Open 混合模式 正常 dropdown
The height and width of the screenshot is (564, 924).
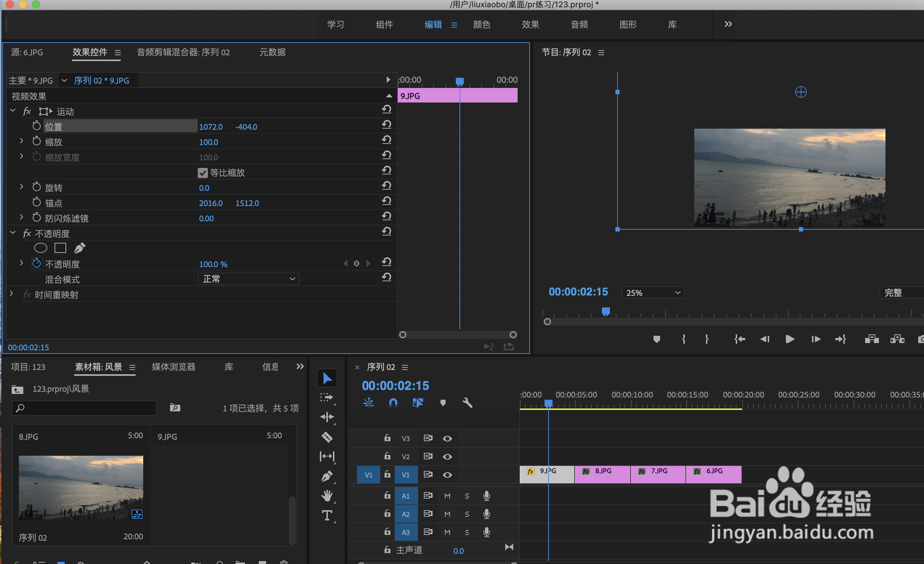click(x=248, y=279)
